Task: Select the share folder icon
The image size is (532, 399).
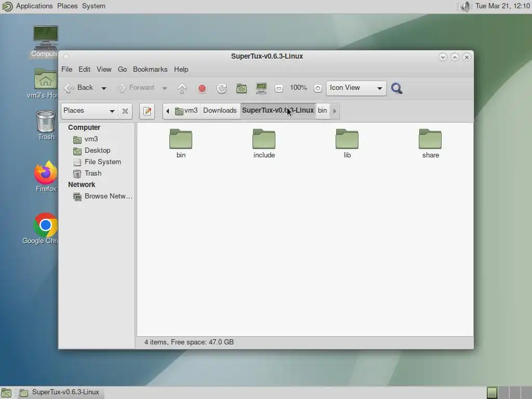Action: [430, 138]
